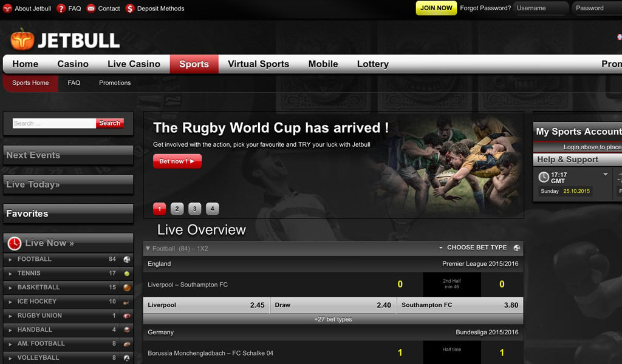Select the Sports main menu tab
622x364 pixels.
[194, 64]
